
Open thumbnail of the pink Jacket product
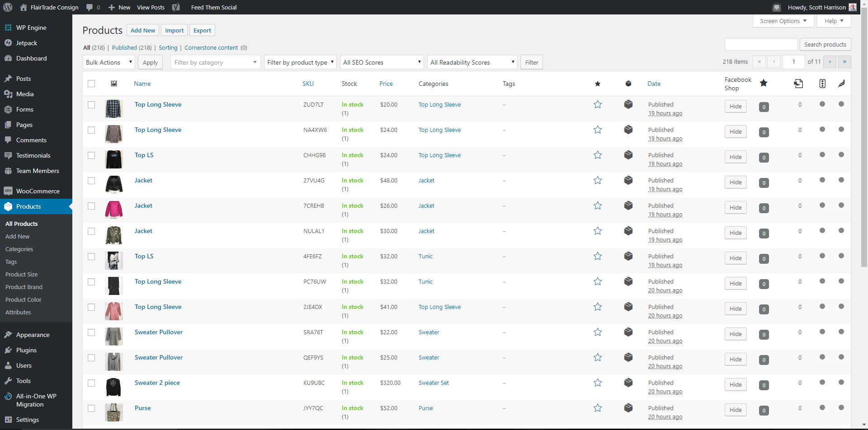(x=114, y=210)
